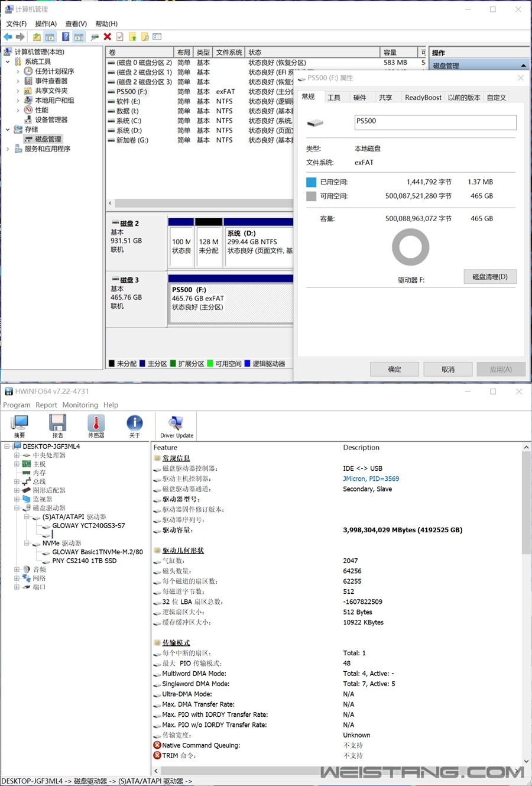Select 服务和应用程序 tree node
This screenshot has width=532, height=786.
click(x=47, y=149)
